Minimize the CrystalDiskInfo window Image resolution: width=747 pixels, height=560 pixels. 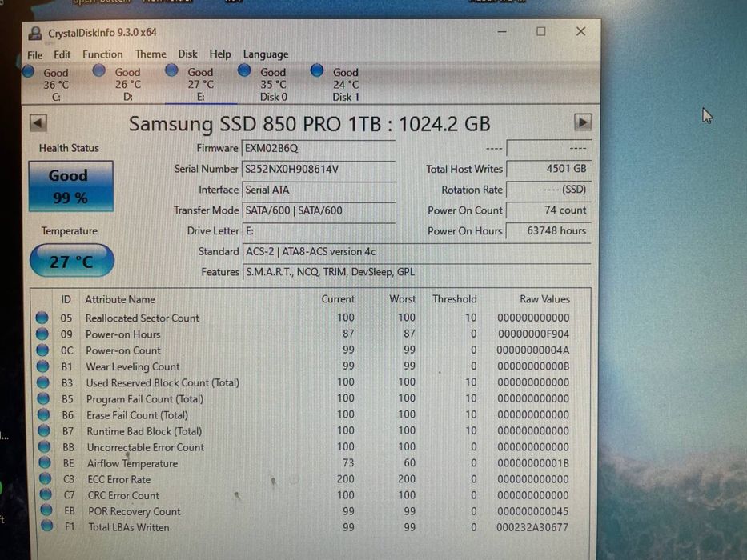[x=502, y=31]
